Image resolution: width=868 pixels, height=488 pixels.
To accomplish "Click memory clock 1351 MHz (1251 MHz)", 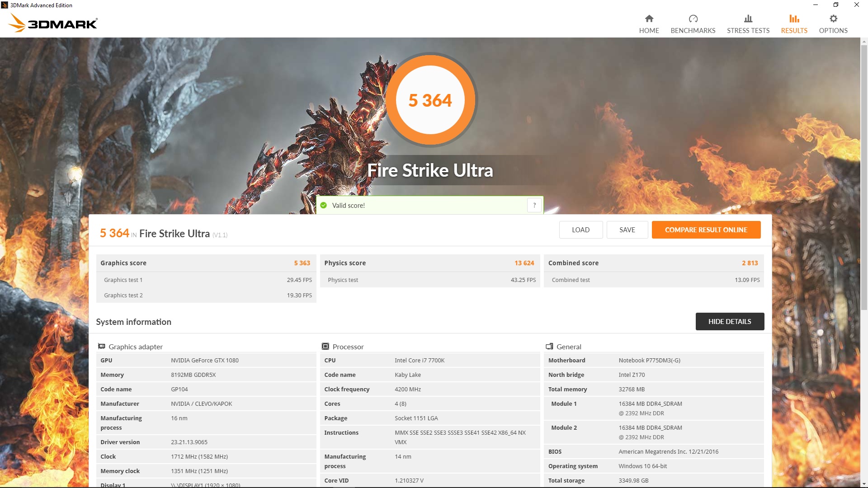I will pyautogui.click(x=199, y=471).
